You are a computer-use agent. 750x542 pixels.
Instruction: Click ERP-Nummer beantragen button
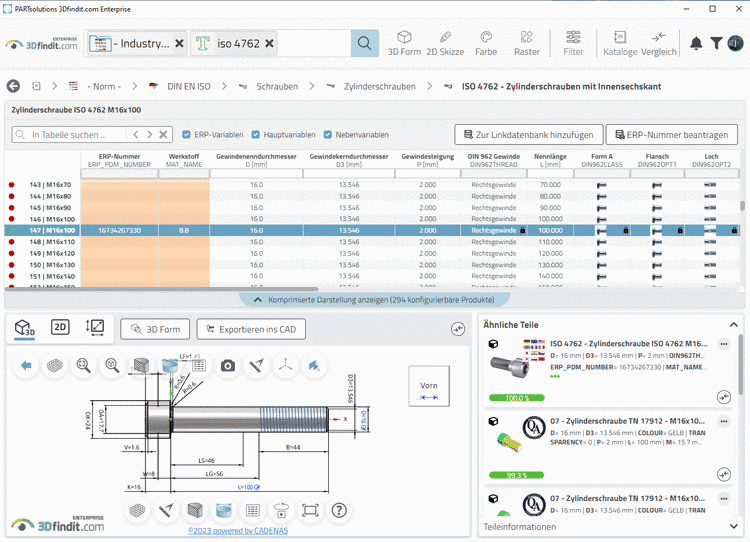coord(671,134)
